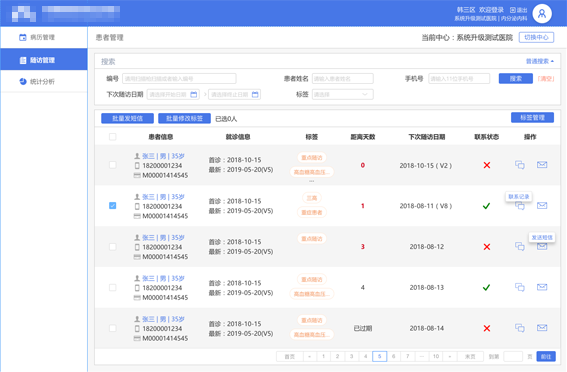
Task: Open the 标签管理 button
Action: [532, 117]
